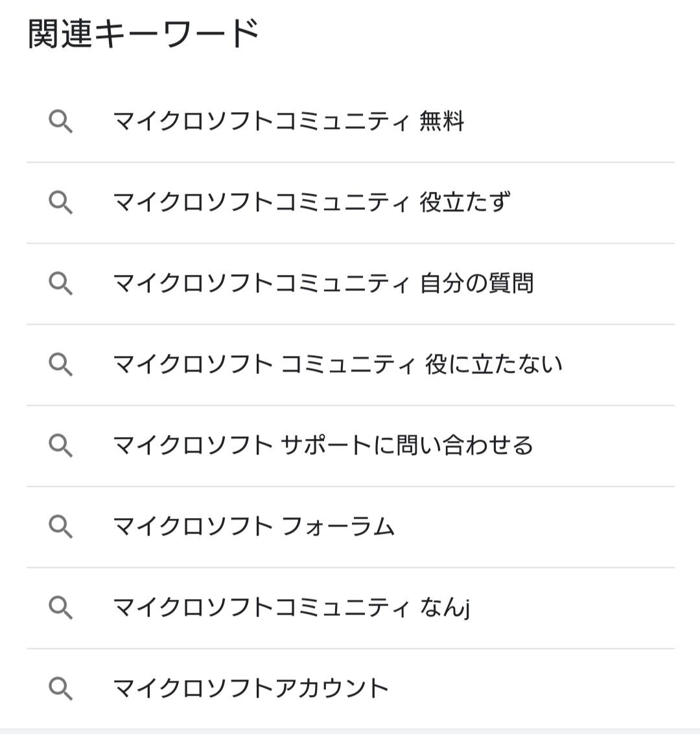Click search icon beside マイクロソフト フォーラム

coord(60,527)
